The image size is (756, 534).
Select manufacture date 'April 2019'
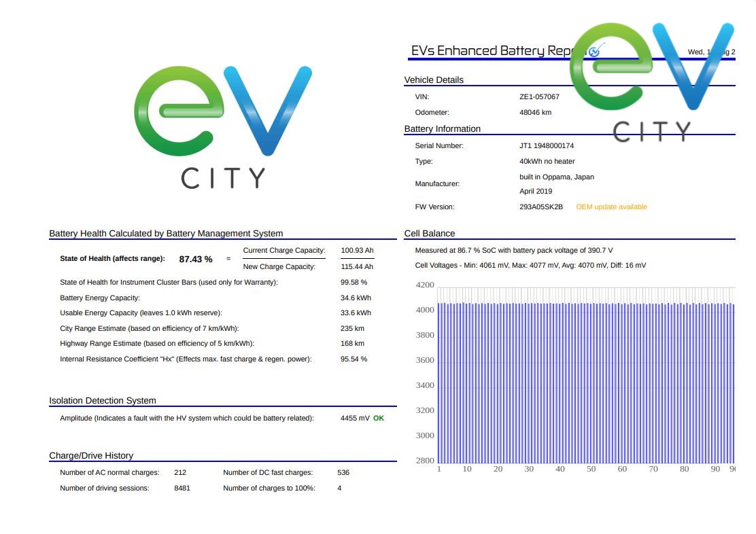tap(536, 192)
